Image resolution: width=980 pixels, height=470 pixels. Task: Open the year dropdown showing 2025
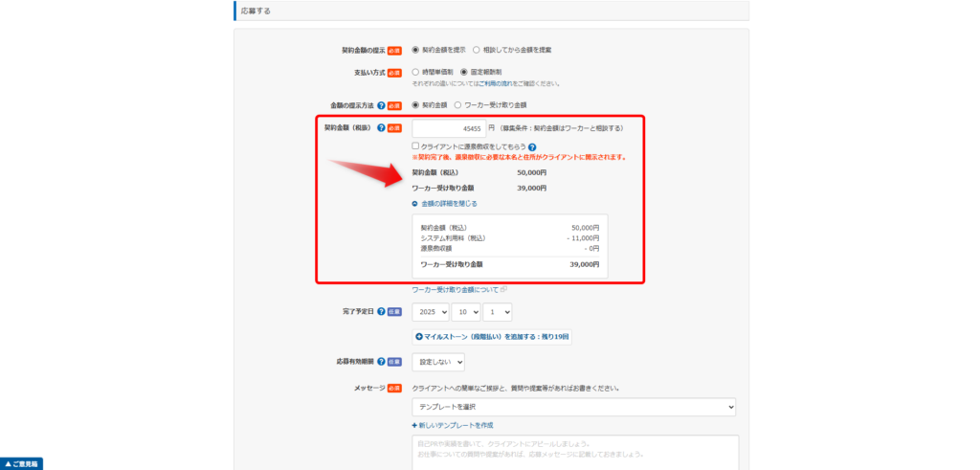tap(431, 312)
